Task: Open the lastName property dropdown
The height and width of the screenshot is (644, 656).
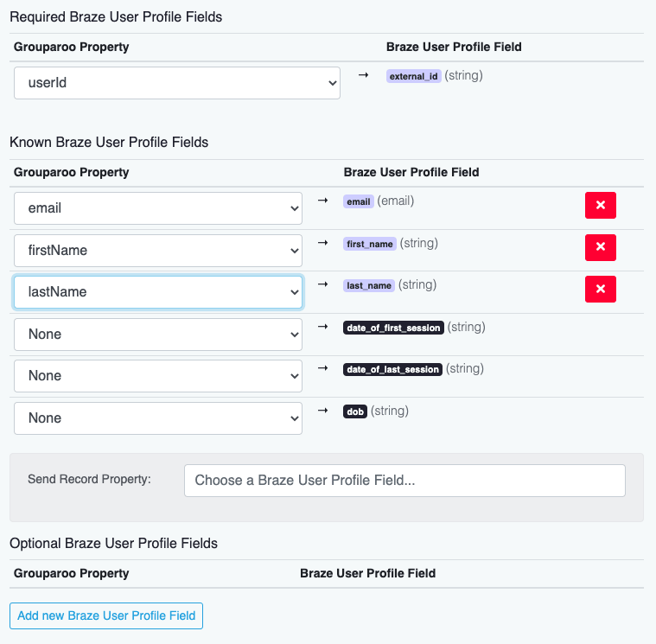Action: coord(158,292)
